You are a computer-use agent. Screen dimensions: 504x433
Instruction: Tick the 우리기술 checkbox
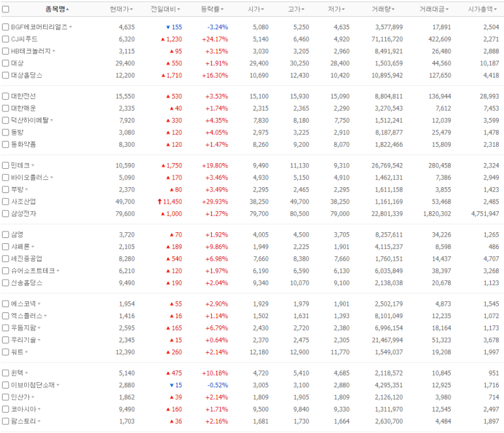(x=5, y=340)
